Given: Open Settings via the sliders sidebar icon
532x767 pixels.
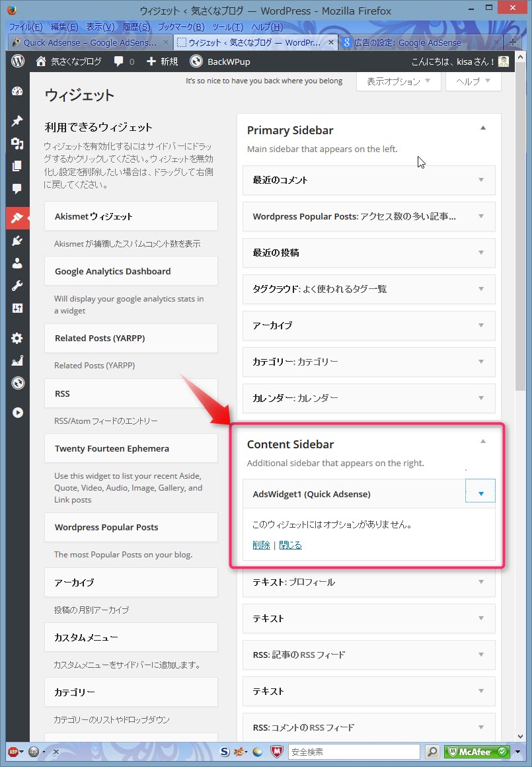Looking at the screenshot, I should tap(17, 308).
